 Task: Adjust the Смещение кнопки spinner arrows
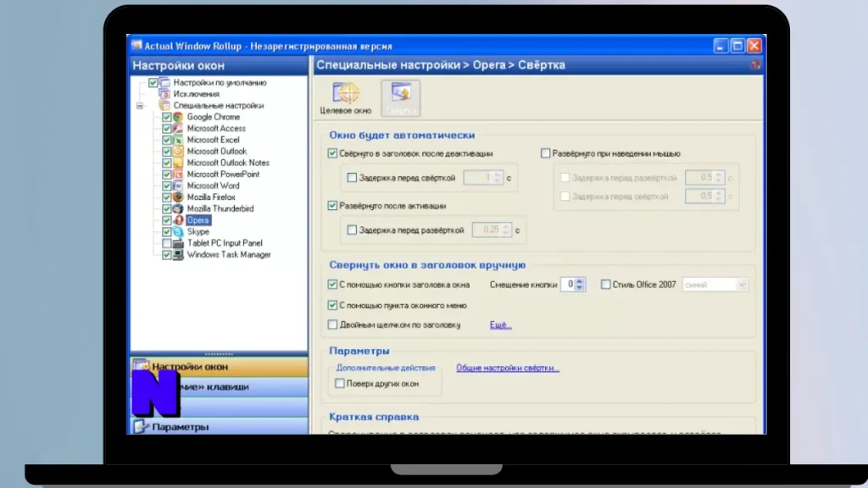point(580,285)
